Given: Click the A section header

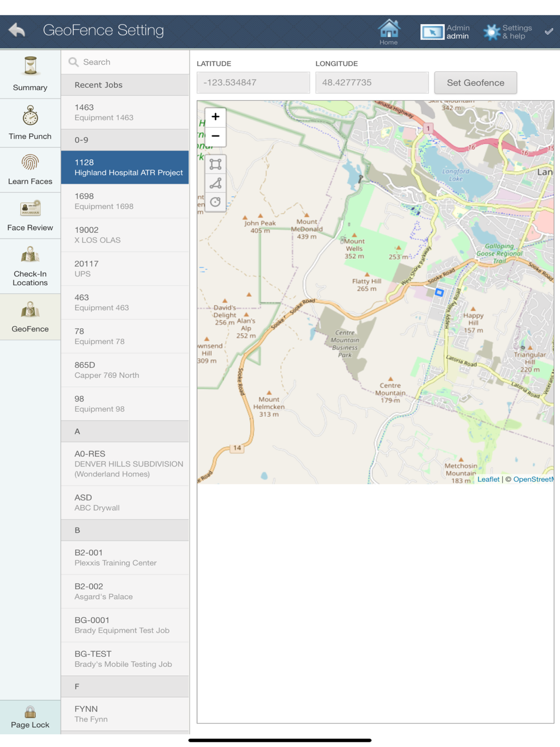Looking at the screenshot, I should [125, 432].
